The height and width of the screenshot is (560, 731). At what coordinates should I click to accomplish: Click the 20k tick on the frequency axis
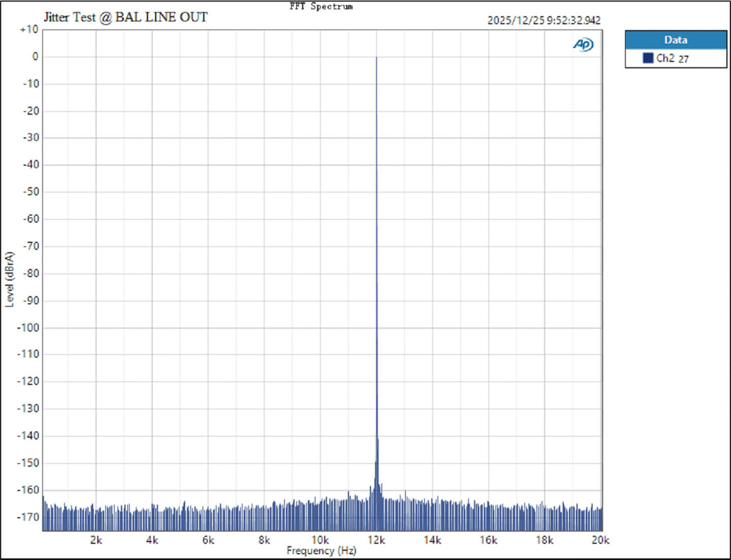601,540
